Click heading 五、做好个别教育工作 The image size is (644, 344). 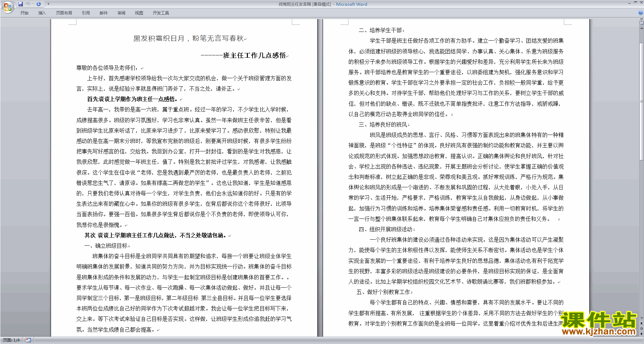(x=383, y=292)
